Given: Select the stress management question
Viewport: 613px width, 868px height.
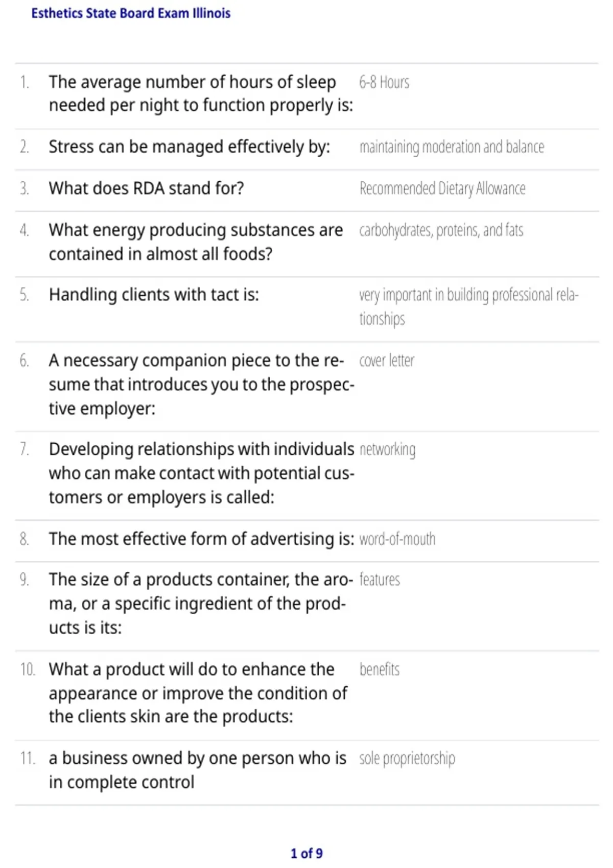Looking at the screenshot, I should [x=190, y=147].
